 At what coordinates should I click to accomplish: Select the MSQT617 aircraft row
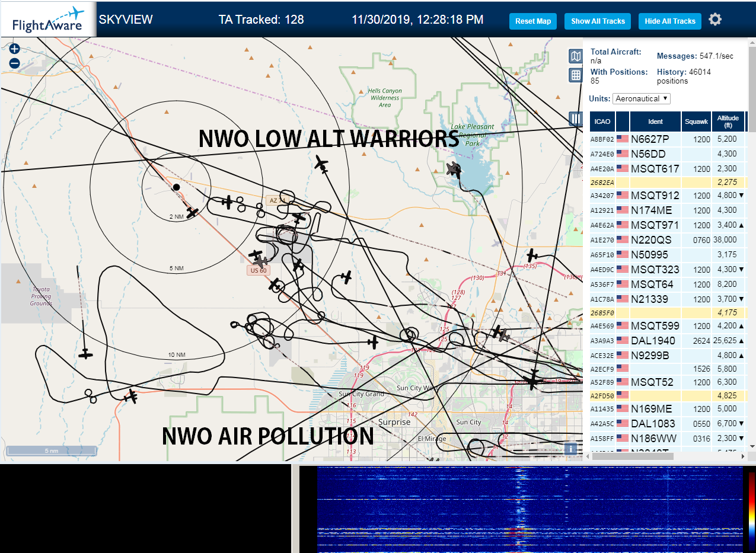point(668,169)
